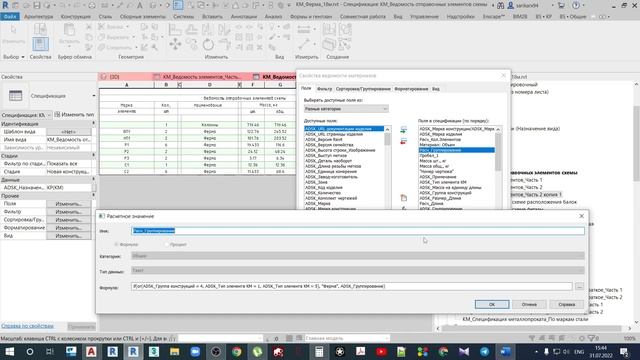640x360 pixels.
Task: Click the Отмена button
Action: (529, 304)
